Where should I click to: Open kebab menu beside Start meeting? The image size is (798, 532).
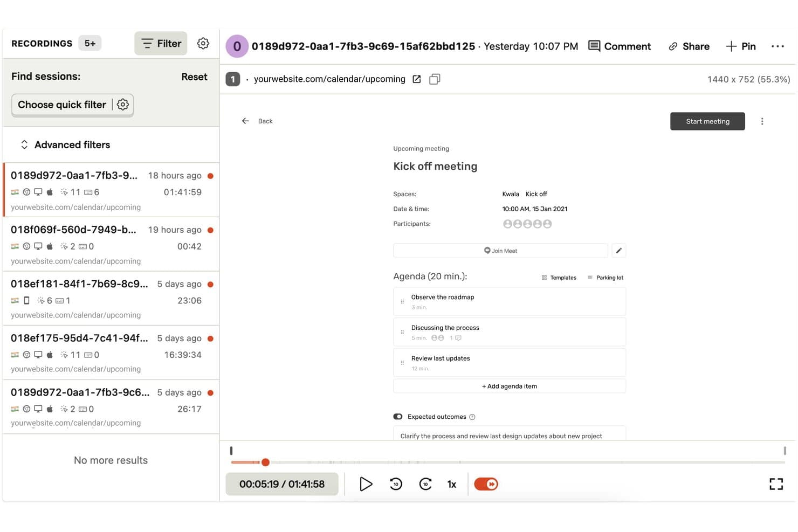[x=762, y=121]
